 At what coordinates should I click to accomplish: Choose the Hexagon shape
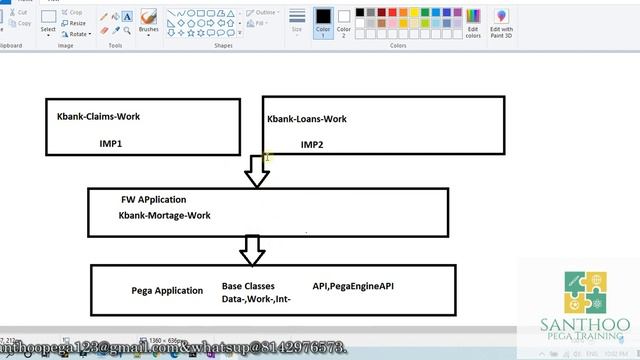(201, 23)
